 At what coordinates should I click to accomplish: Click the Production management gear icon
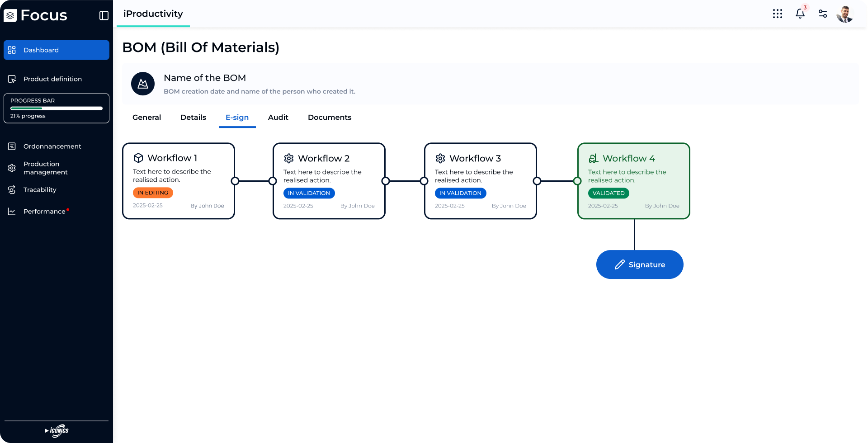click(12, 168)
